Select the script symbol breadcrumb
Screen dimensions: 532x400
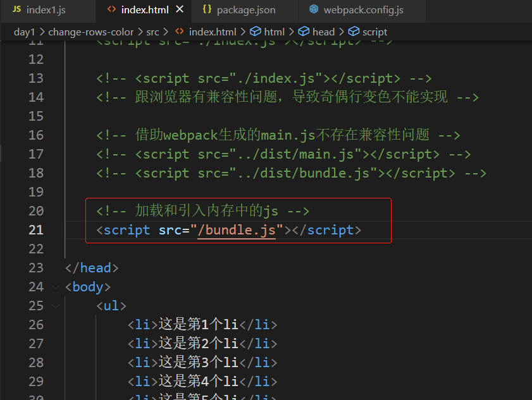coord(374,32)
